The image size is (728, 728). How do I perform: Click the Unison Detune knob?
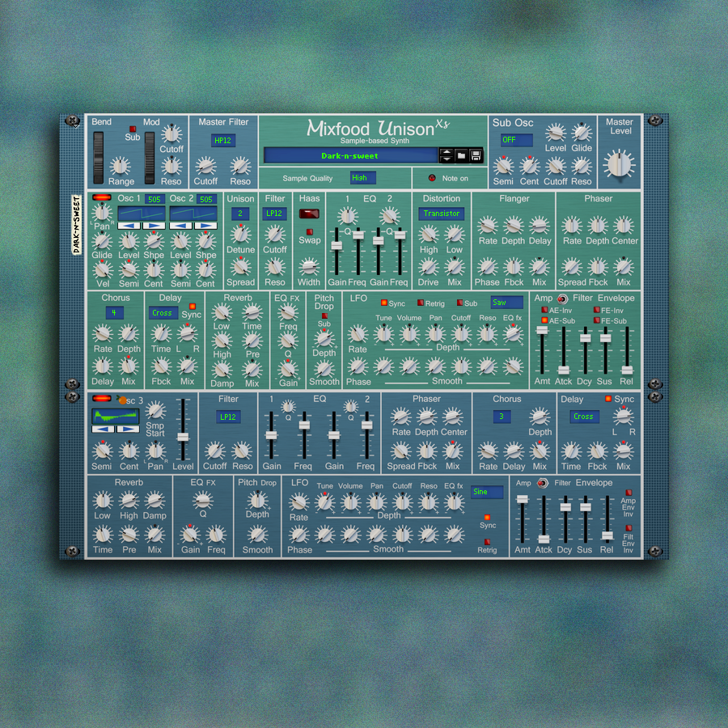click(240, 235)
